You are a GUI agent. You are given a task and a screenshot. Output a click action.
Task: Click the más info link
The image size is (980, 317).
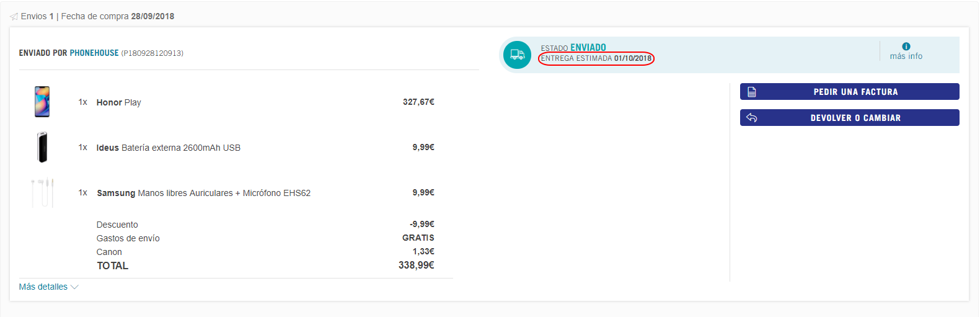point(906,56)
